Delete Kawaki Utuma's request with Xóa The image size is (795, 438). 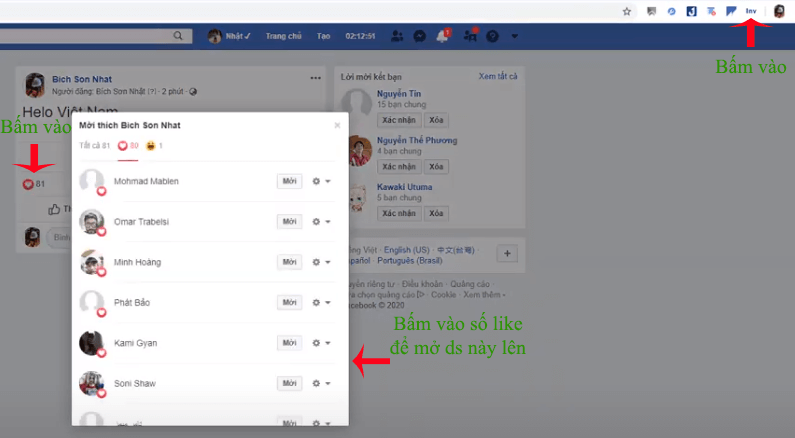click(x=436, y=213)
